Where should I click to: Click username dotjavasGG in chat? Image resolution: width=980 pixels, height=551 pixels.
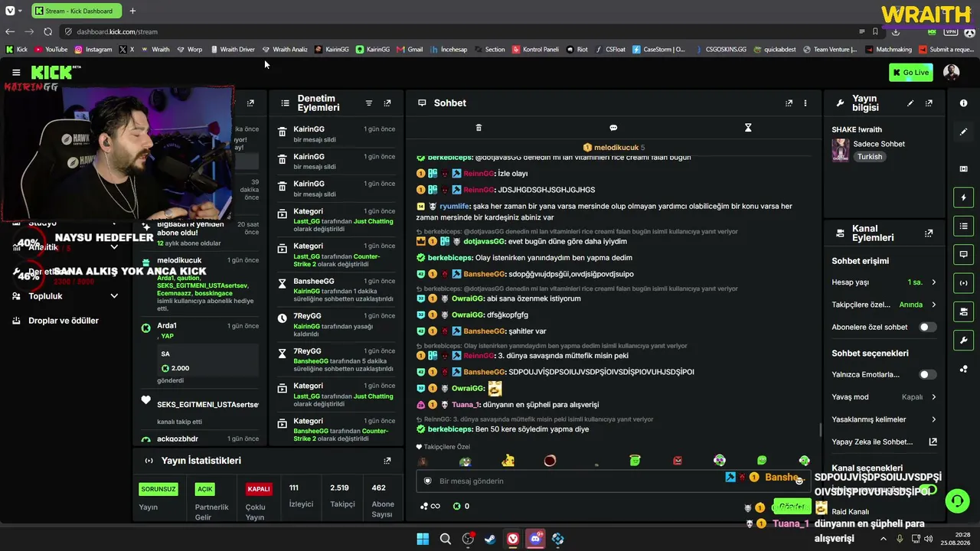pyautogui.click(x=485, y=242)
